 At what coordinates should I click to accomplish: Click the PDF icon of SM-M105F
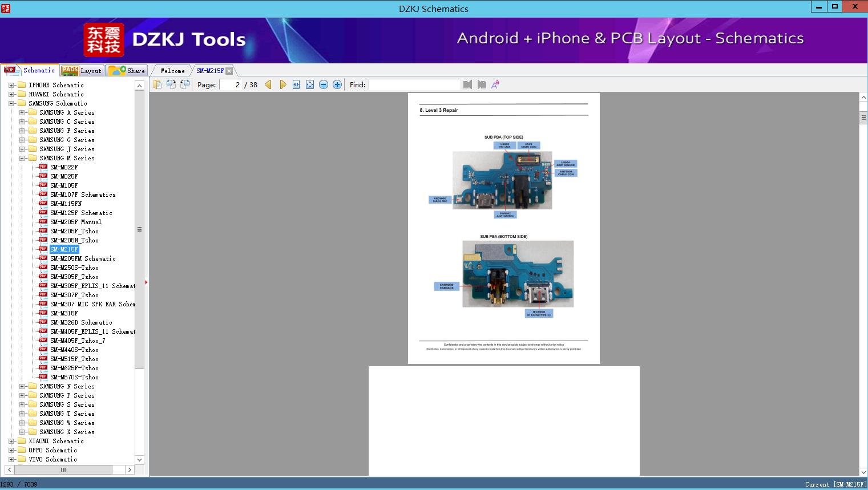point(43,185)
